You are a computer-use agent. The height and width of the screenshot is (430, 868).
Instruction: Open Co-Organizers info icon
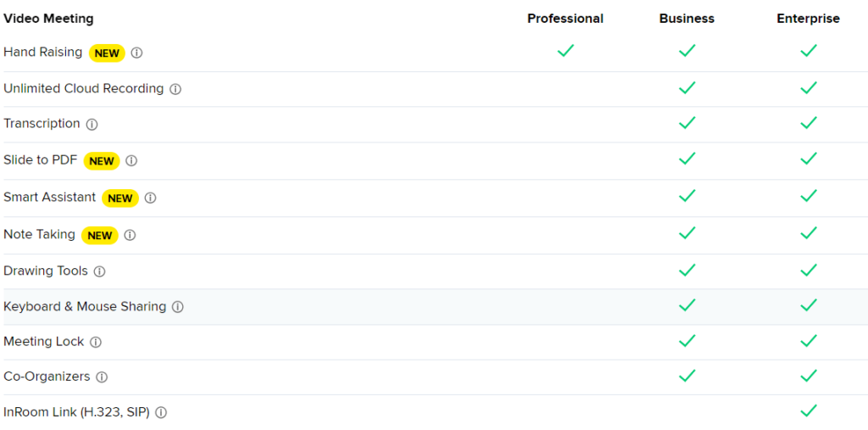[102, 377]
